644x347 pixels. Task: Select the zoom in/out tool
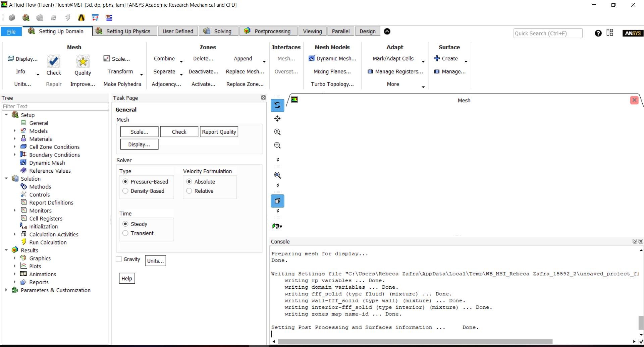tap(277, 132)
